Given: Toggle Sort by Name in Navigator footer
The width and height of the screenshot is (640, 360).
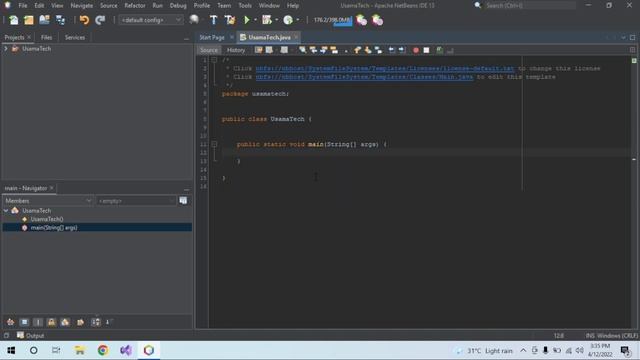Looking at the screenshot, I should pyautogui.click(x=96, y=322).
